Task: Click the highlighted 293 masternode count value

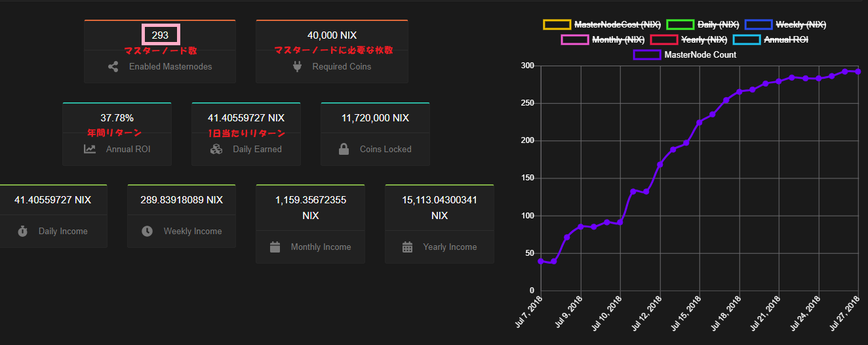Action: pyautogui.click(x=161, y=35)
